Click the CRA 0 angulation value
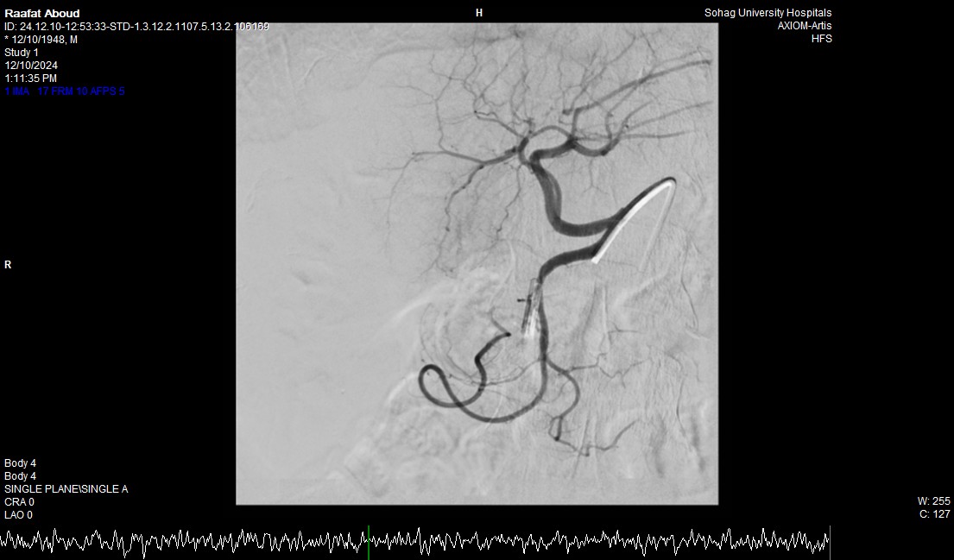 pyautogui.click(x=19, y=502)
